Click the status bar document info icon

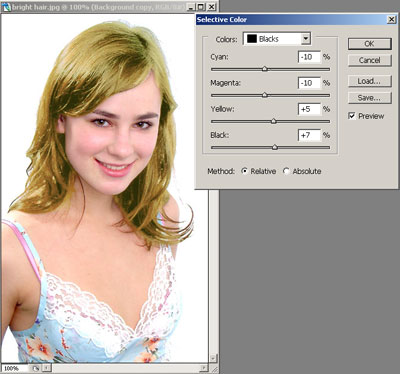[x=36, y=368]
